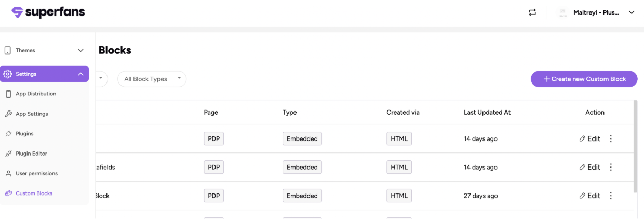Open three-dot menu for 27 days ago row
This screenshot has width=644, height=222.
[611, 196]
